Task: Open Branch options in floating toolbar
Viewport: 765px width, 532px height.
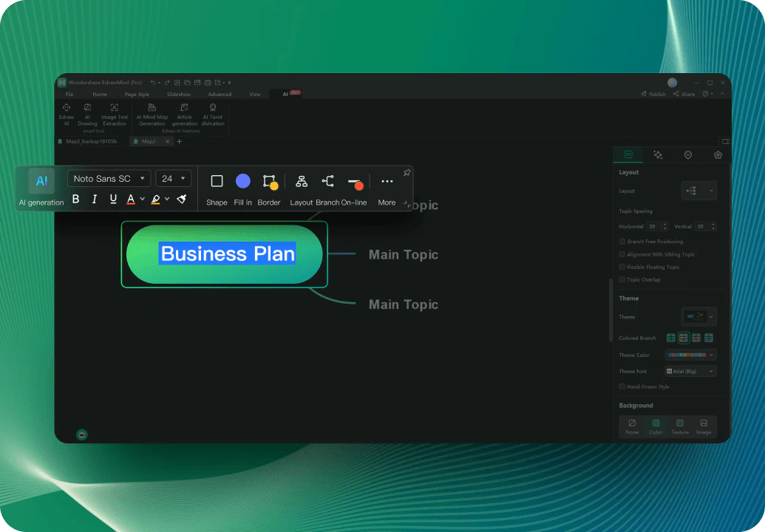Action: click(327, 190)
